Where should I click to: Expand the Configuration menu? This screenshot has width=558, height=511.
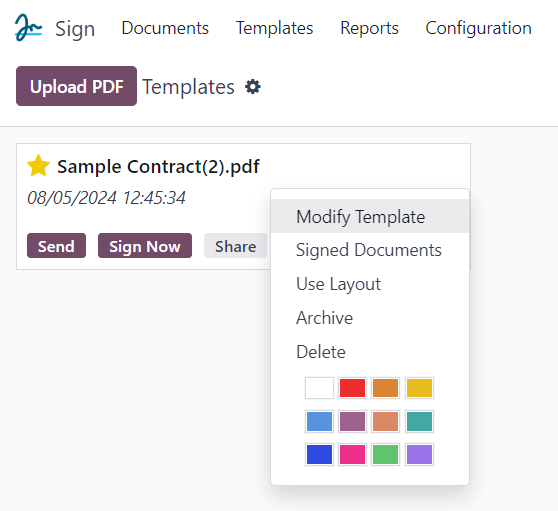(478, 28)
